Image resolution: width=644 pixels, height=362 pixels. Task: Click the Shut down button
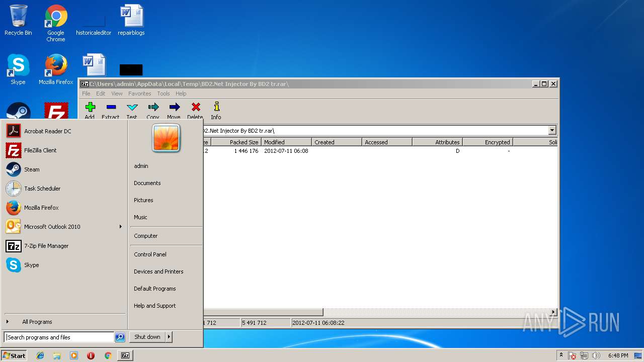(147, 337)
